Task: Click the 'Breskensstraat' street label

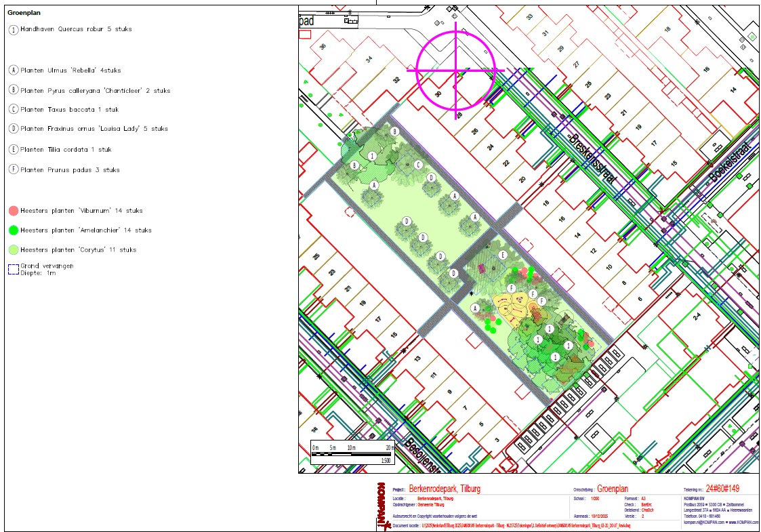Action: [x=593, y=159]
